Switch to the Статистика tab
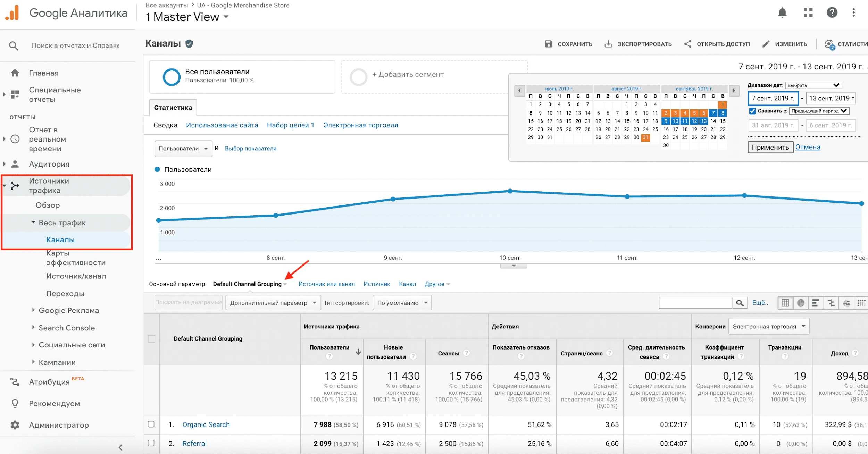The width and height of the screenshot is (868, 454). point(173,108)
